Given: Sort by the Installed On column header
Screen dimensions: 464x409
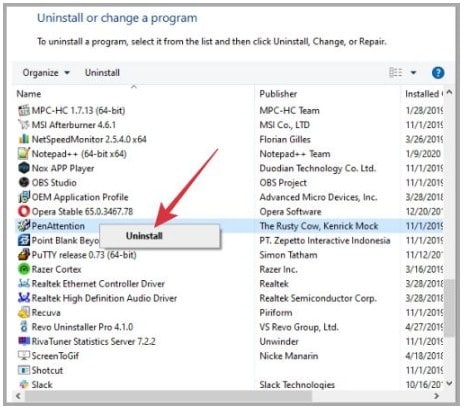Looking at the screenshot, I should click(423, 94).
